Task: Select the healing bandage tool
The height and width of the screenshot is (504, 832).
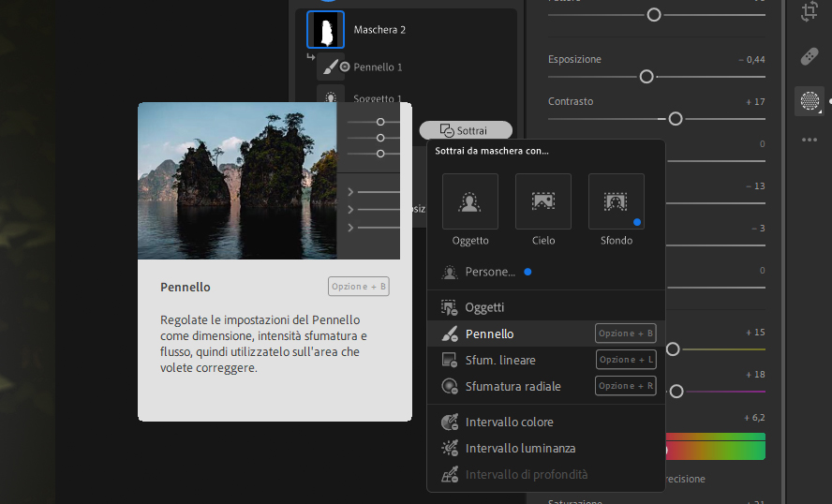Action: (x=810, y=57)
